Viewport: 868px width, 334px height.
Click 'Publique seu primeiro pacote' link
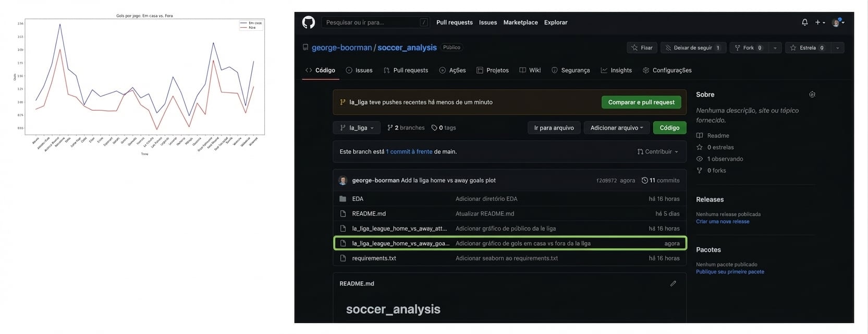[x=730, y=272]
